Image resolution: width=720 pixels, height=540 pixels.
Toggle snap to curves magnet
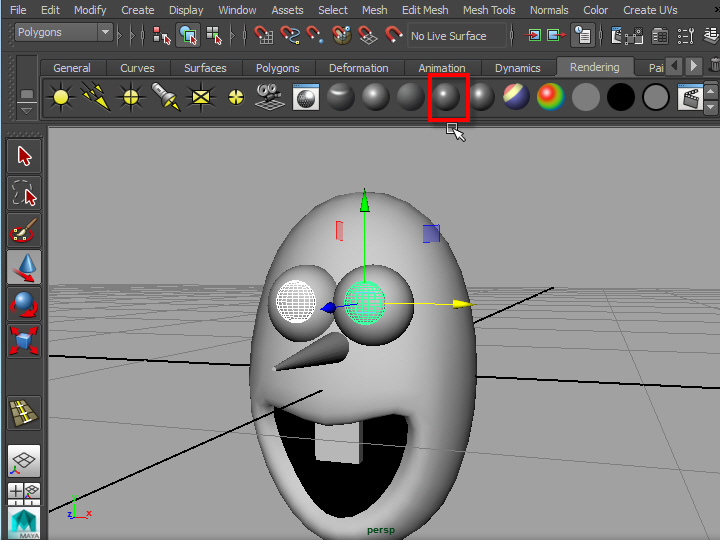(290, 36)
